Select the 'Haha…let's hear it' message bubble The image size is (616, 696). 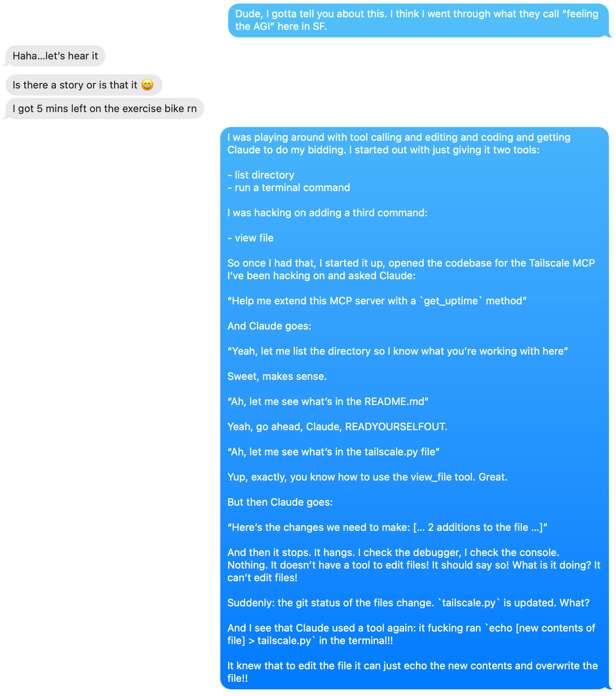click(x=55, y=56)
